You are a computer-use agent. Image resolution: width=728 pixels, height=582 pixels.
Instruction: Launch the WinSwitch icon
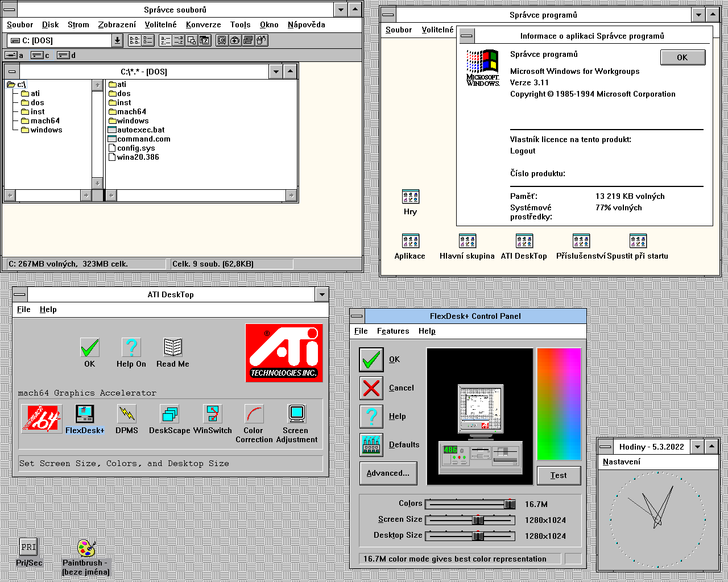(213, 414)
